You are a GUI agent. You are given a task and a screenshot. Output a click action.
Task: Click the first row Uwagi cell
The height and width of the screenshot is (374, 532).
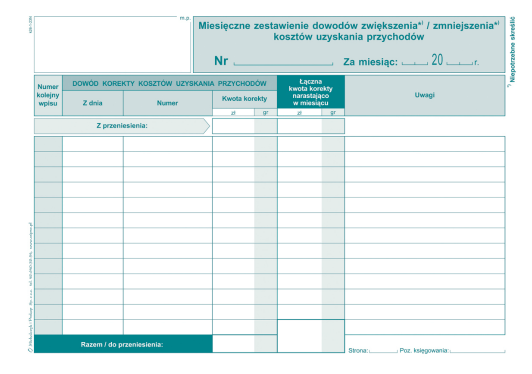(425, 144)
